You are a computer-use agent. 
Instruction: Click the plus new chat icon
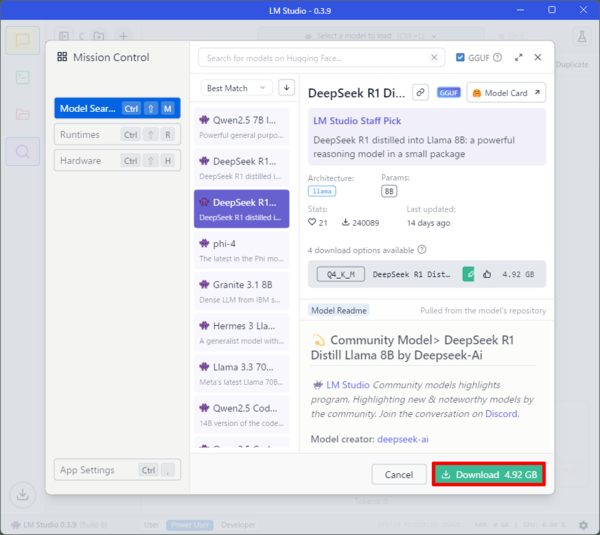(123, 36)
